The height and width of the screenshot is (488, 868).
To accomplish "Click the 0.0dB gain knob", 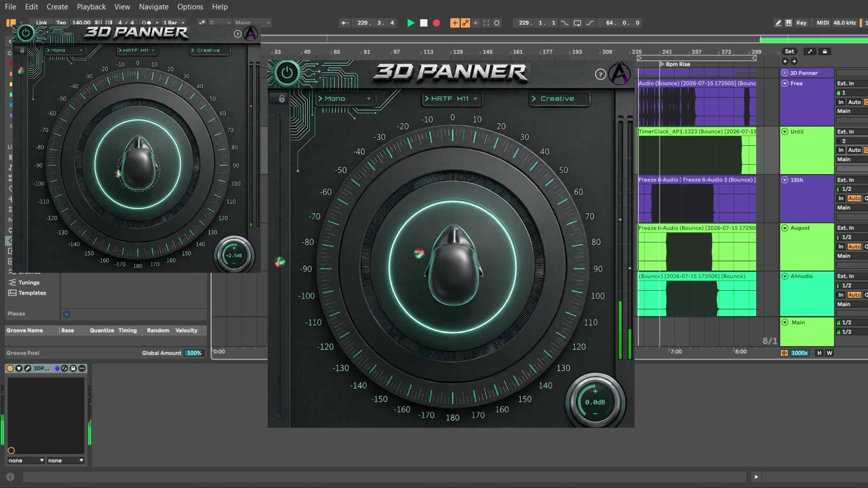I will point(595,402).
